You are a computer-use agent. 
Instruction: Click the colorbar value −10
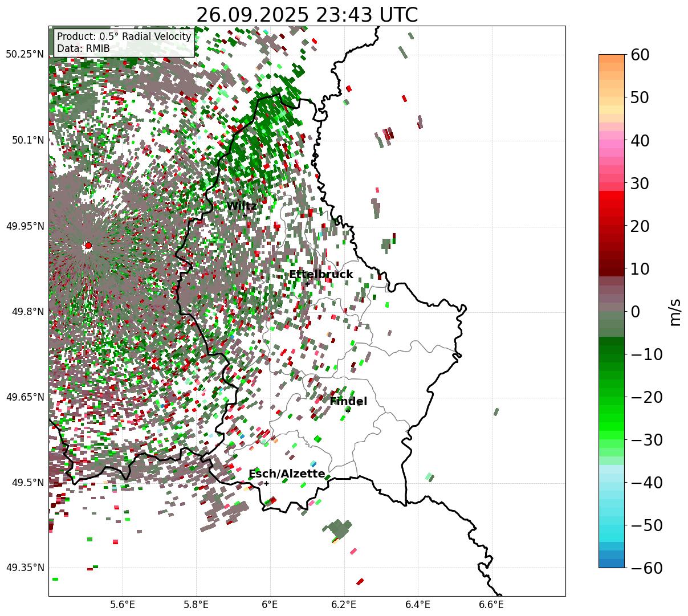tap(646, 354)
